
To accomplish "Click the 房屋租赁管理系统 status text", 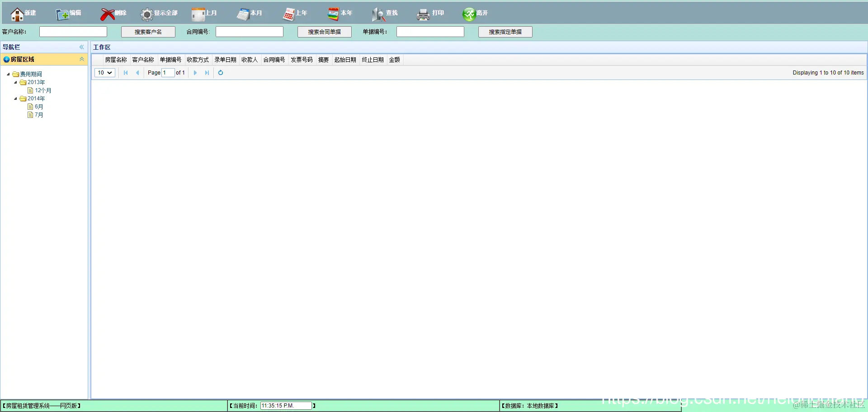I will tap(42, 406).
